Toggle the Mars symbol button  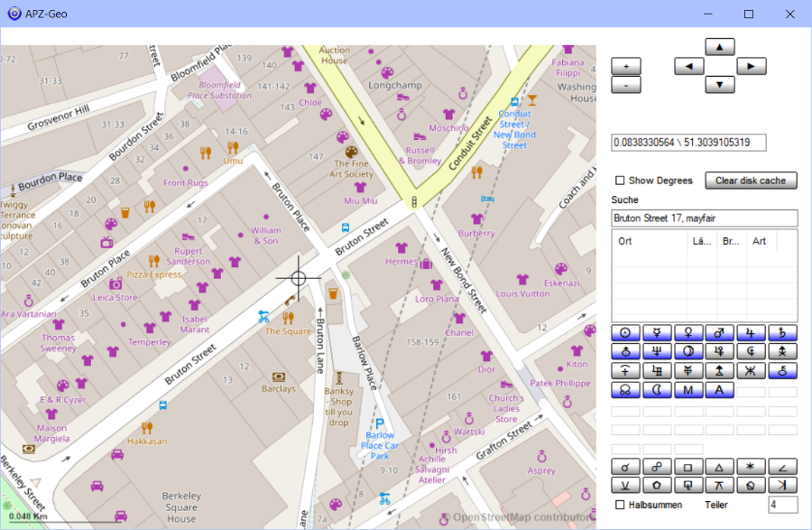pyautogui.click(x=720, y=333)
